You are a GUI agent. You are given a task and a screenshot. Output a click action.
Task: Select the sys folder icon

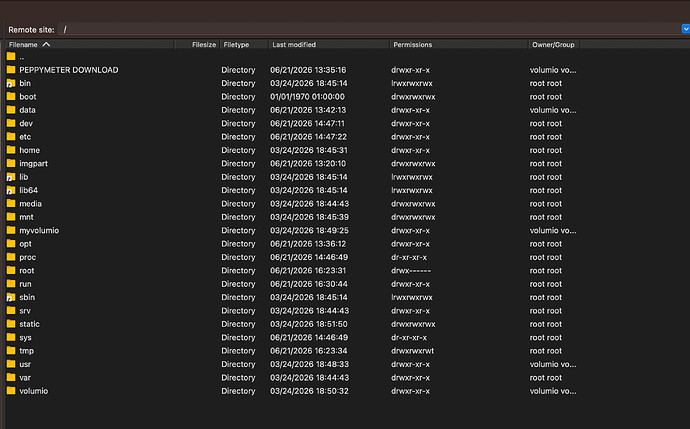(11, 337)
